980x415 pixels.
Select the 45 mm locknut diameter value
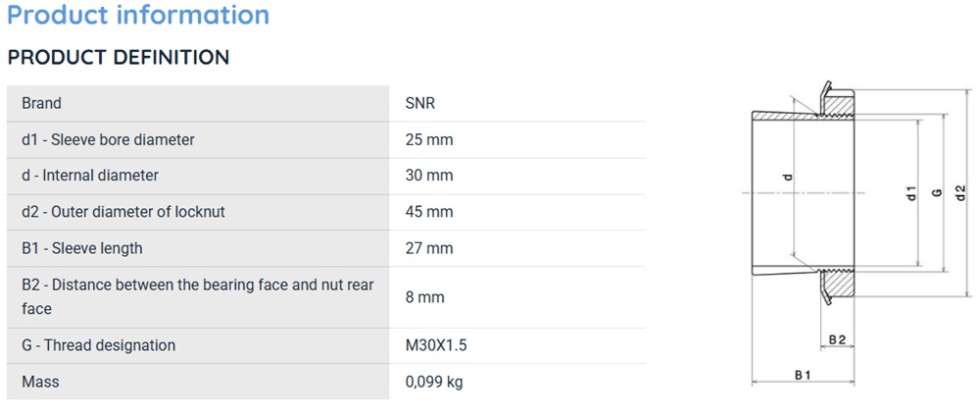429,212
